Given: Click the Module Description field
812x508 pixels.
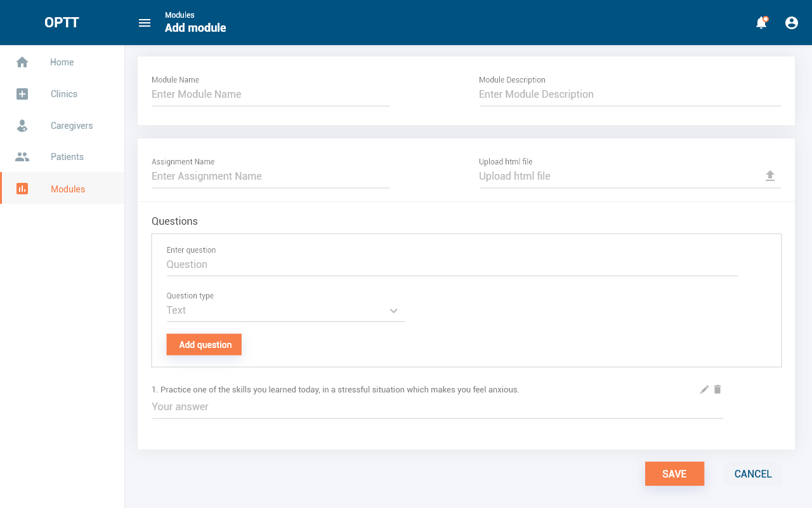Looking at the screenshot, I should pos(629,95).
